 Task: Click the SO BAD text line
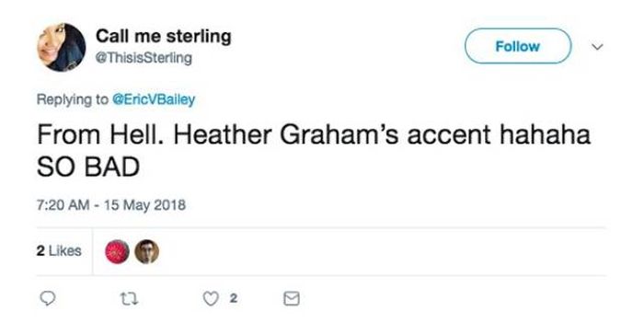(x=88, y=167)
